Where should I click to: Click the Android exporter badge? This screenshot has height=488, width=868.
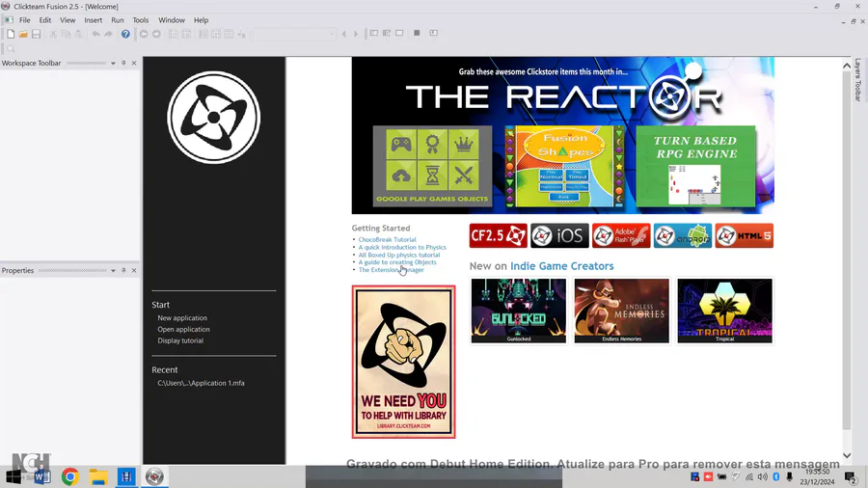coord(683,235)
